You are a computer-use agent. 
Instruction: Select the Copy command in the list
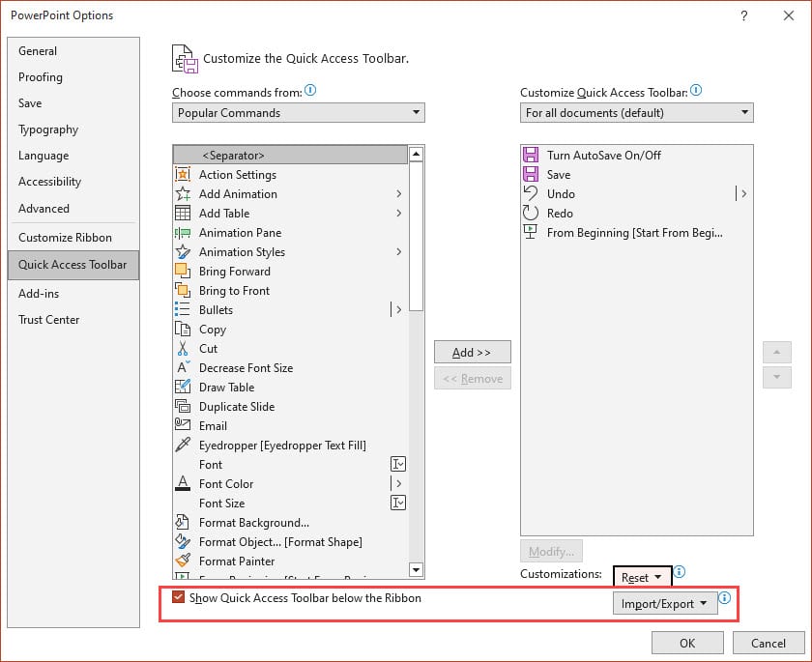pyautogui.click(x=215, y=330)
